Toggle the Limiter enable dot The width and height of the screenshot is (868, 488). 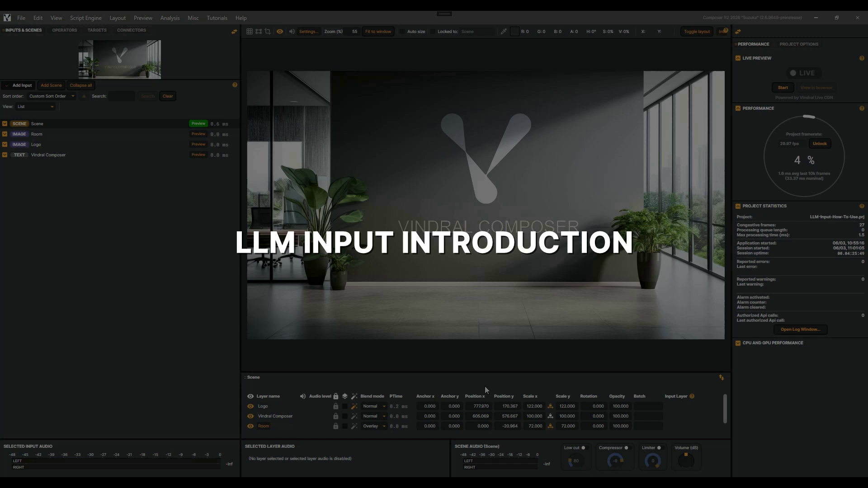pyautogui.click(x=659, y=448)
